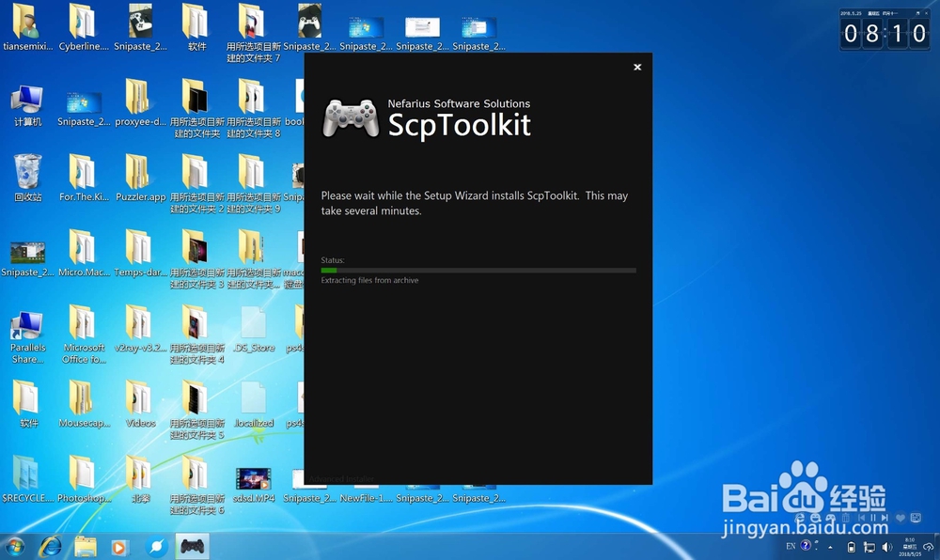
Task: Click the heart favorite widget icon
Action: point(901,518)
